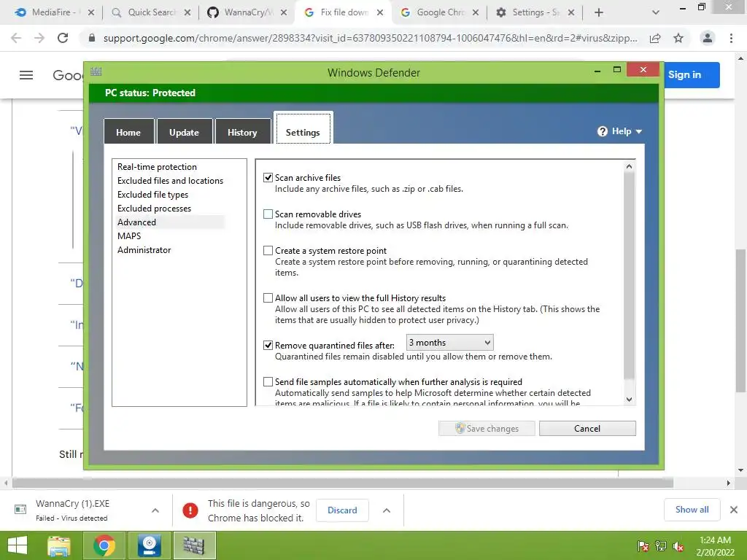This screenshot has height=560, width=747.
Task: Select Excluded file types
Action: 152,194
